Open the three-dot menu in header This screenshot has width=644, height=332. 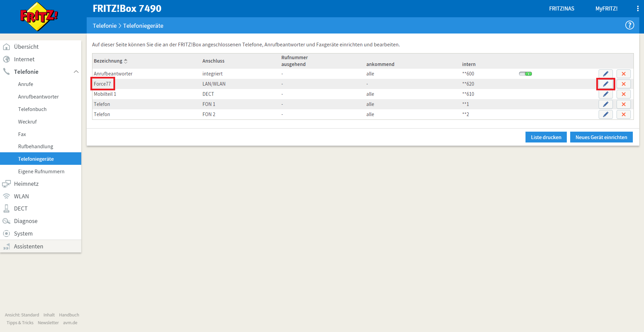638,9
